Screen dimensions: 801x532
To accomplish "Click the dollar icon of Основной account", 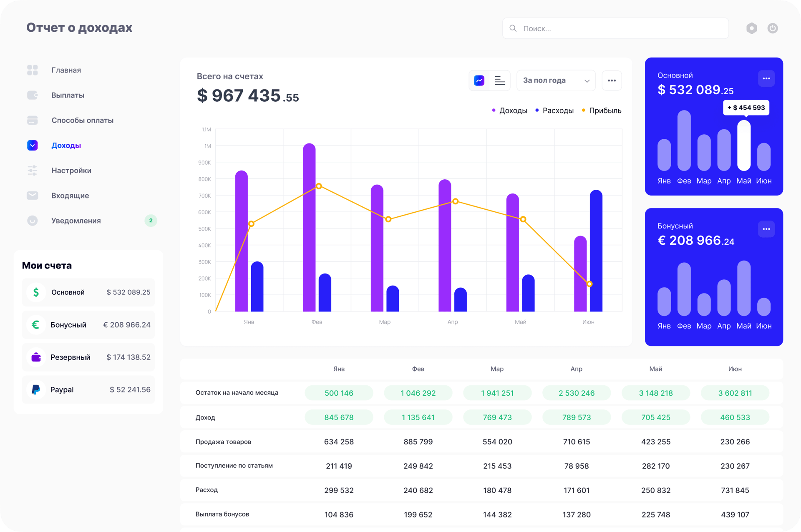I will tap(36, 292).
